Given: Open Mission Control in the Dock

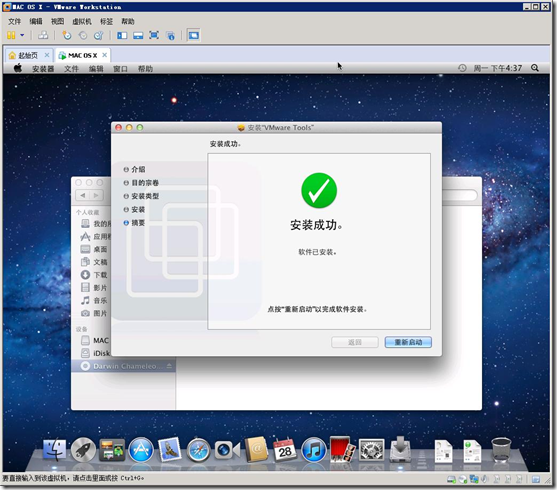Looking at the screenshot, I should point(112,450).
